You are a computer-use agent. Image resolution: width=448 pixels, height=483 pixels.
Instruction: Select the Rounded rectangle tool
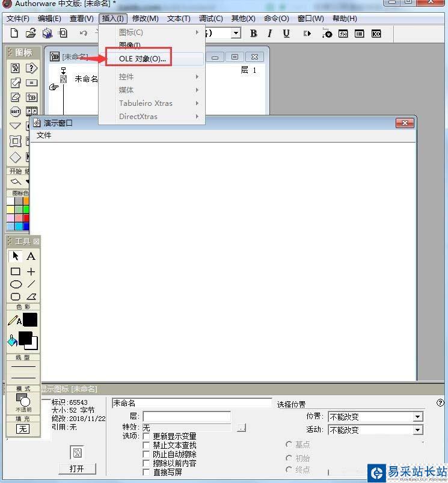[16, 297]
